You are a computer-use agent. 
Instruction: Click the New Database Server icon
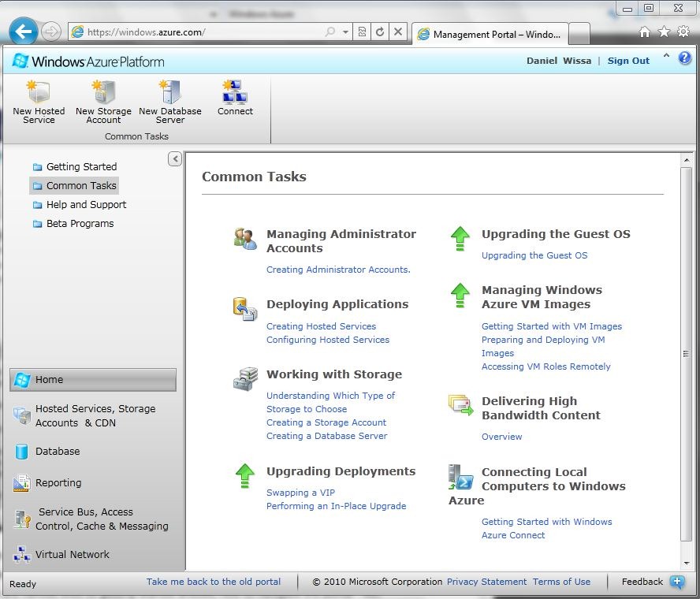coord(170,91)
